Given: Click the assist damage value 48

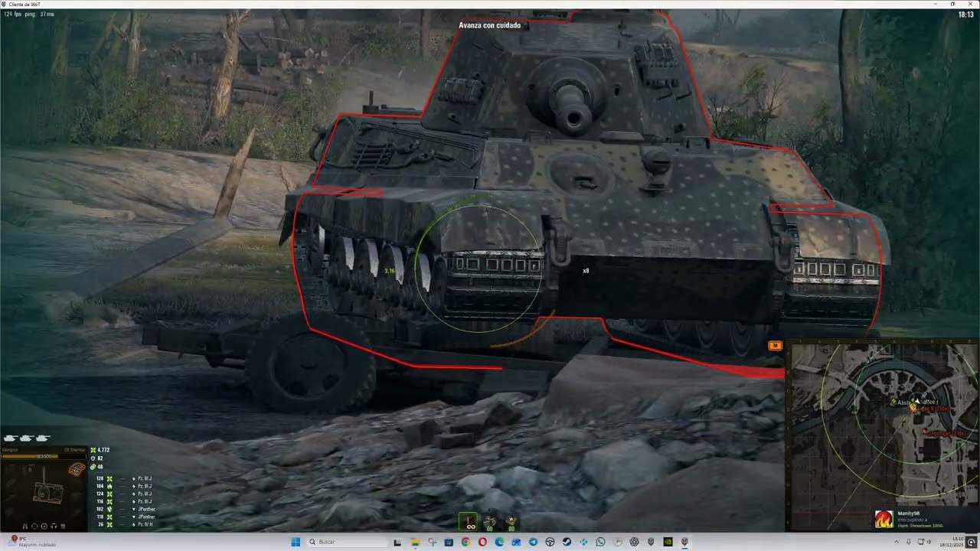Looking at the screenshot, I should tap(100, 467).
